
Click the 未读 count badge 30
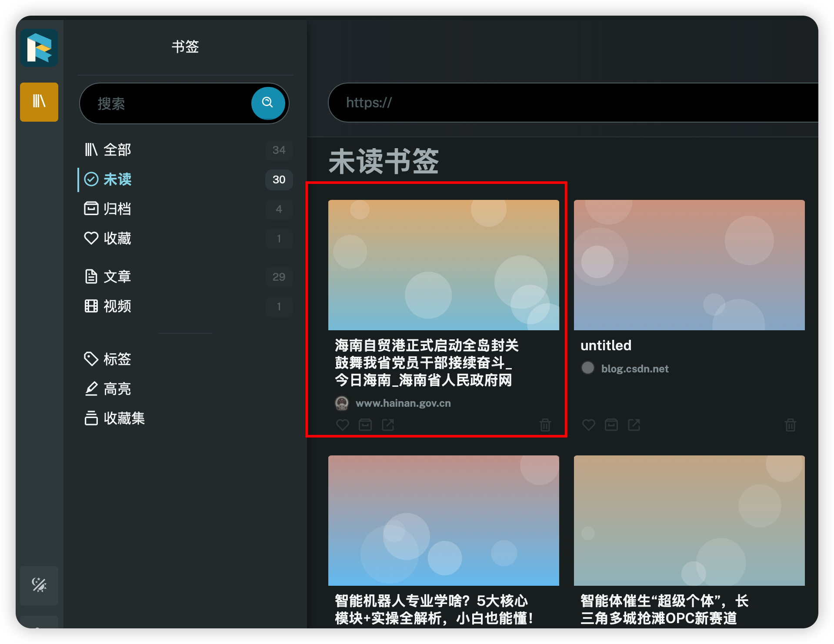coord(279,179)
